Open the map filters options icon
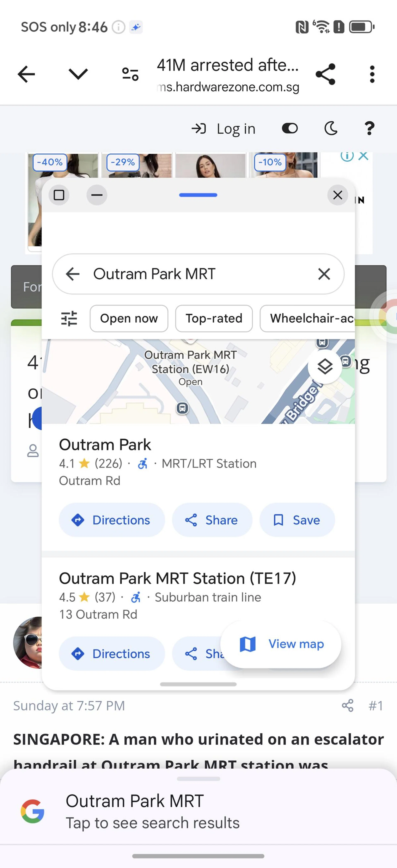This screenshot has height=868, width=397. [x=69, y=318]
